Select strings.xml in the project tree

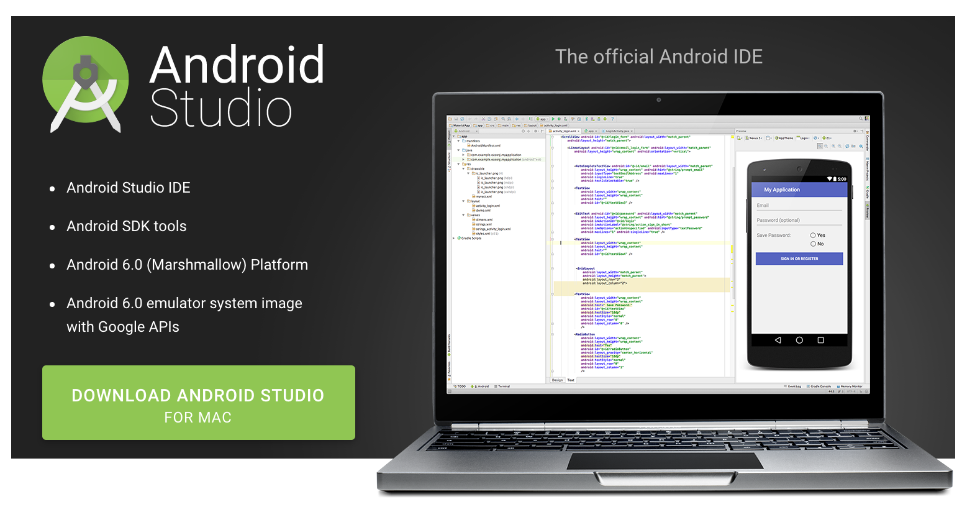tap(483, 224)
